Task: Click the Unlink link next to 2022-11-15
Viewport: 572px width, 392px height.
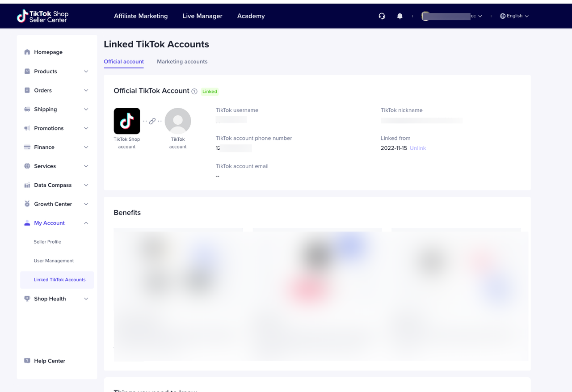Action: pos(417,148)
